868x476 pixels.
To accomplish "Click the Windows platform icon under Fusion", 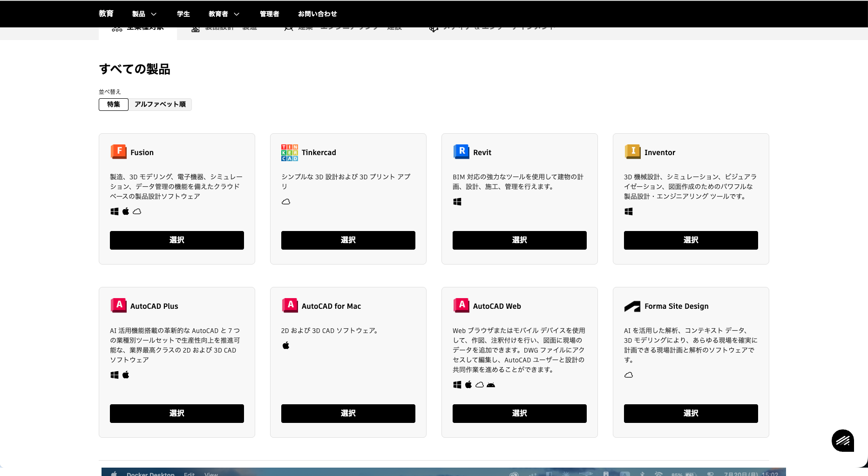I will pyautogui.click(x=115, y=211).
